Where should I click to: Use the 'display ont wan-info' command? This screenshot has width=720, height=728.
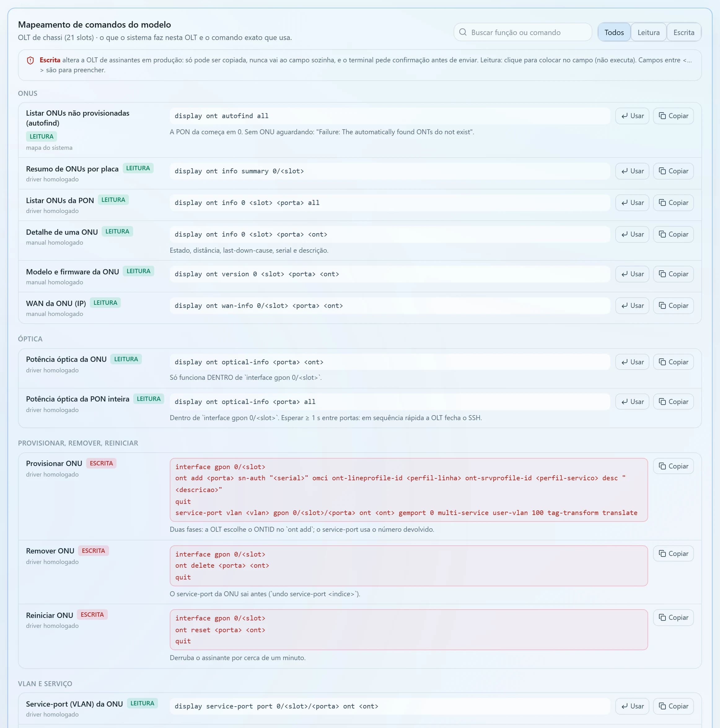click(632, 306)
